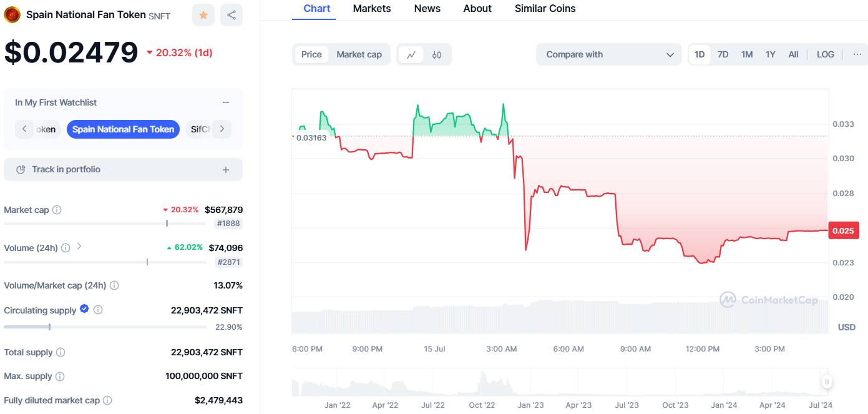
Task: Click the 20.32% (1d) price change
Action: [x=180, y=52]
